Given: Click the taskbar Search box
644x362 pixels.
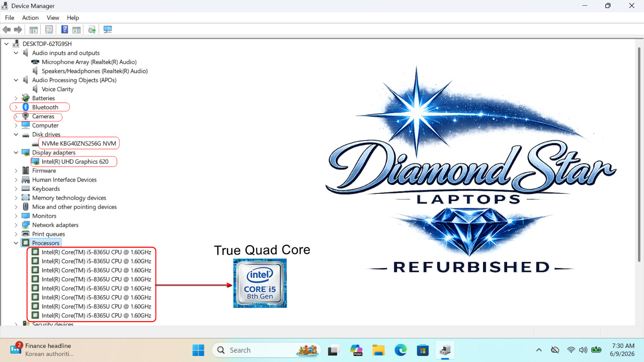Looking at the screenshot, I should point(266,350).
